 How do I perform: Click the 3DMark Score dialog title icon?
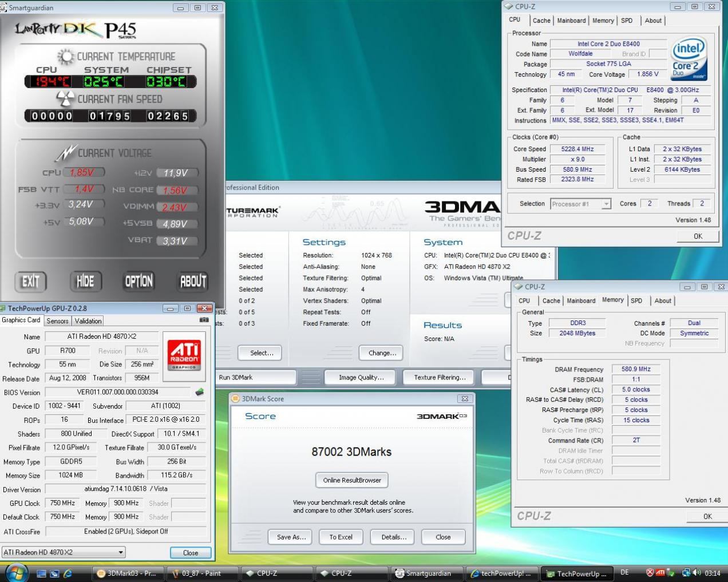235,398
